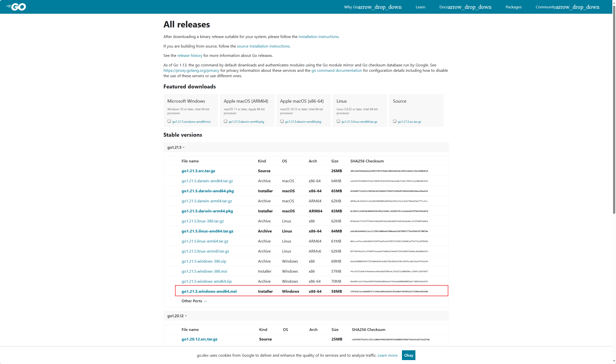
Task: Click the Community dropdown arrow icon
Action: pyautogui.click(x=577, y=7)
